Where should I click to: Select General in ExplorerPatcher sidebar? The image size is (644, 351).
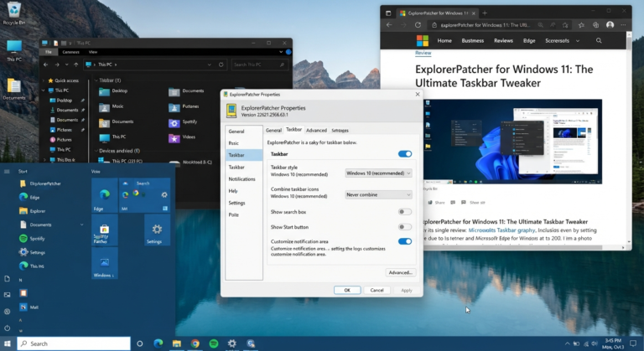click(236, 132)
